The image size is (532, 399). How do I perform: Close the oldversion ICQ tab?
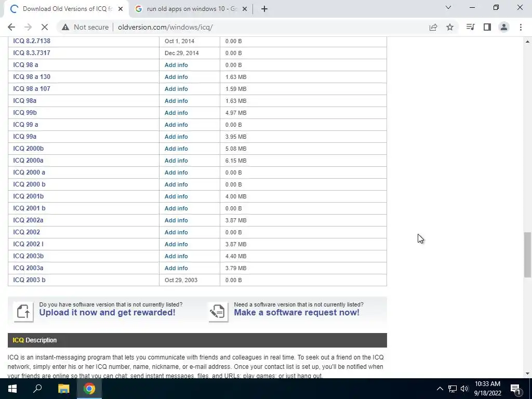click(x=121, y=9)
